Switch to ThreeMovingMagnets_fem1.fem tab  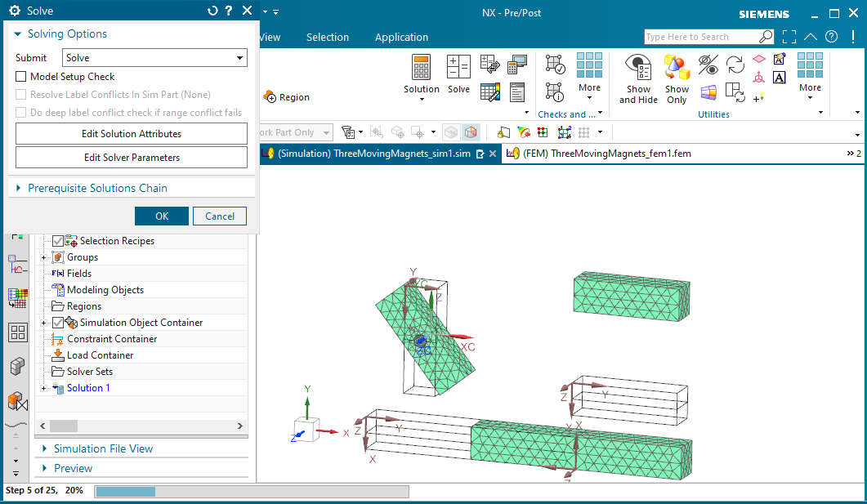[x=601, y=154]
